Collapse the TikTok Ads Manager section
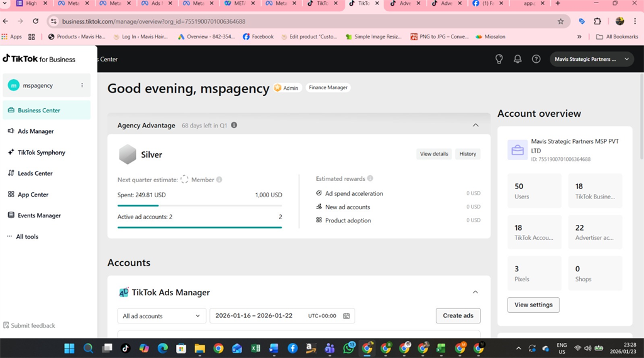644x358 pixels. point(475,292)
